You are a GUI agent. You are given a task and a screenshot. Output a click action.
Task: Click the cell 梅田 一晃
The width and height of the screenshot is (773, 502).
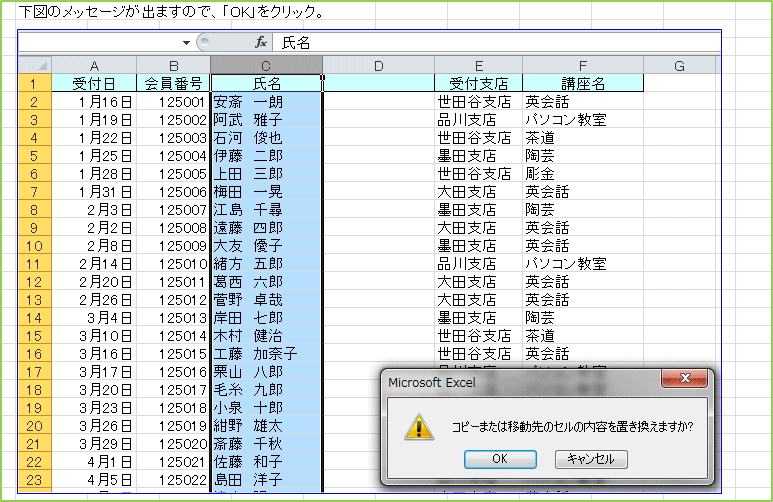[x=266, y=192]
